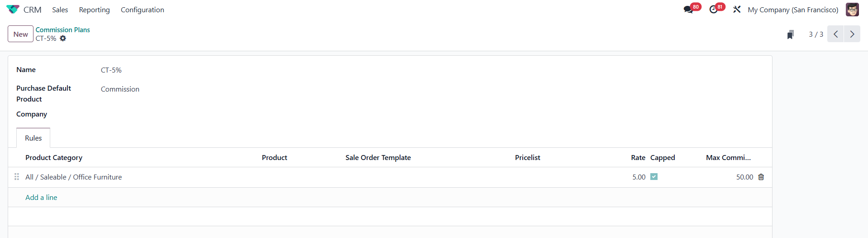
Task: Open the Sales menu
Action: pyautogui.click(x=60, y=10)
